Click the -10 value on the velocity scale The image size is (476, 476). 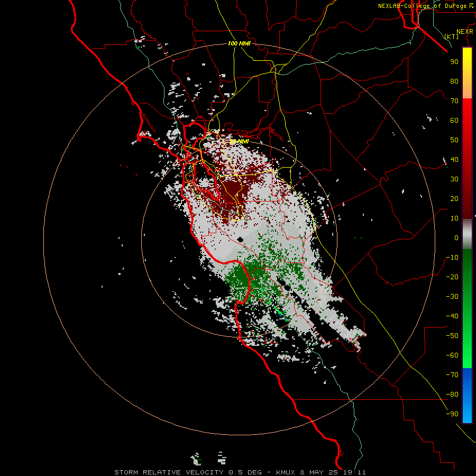(x=452, y=258)
